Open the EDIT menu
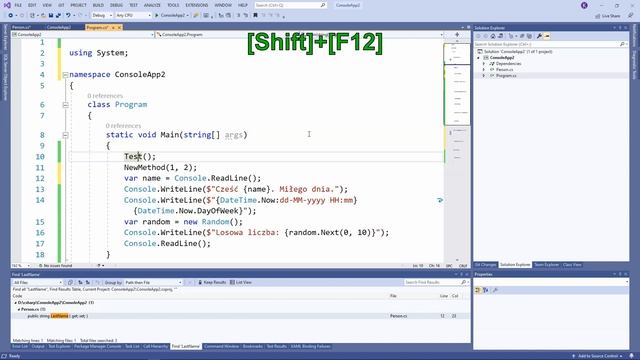640x360 pixels. (32, 5)
